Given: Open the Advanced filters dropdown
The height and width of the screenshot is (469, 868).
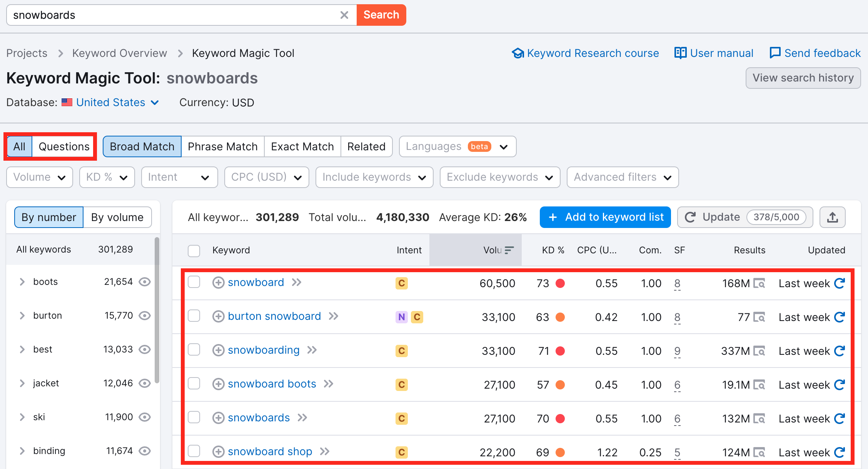Looking at the screenshot, I should click(623, 177).
